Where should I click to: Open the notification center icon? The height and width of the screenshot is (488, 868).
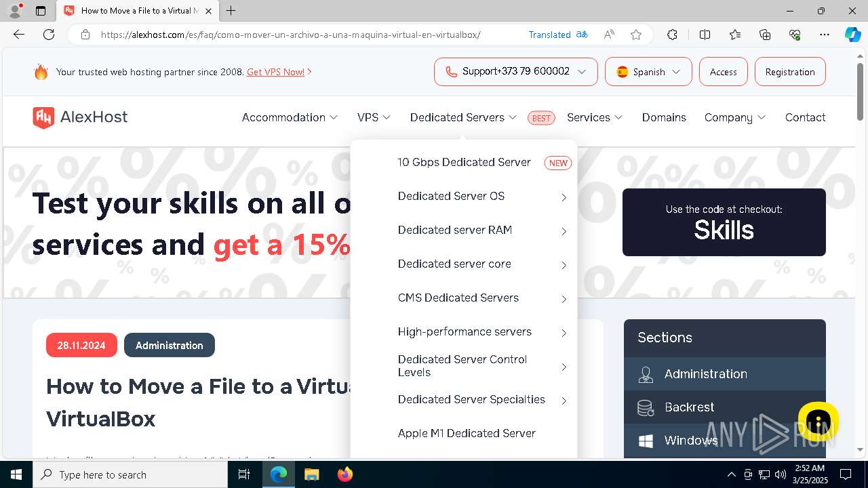[x=846, y=474]
